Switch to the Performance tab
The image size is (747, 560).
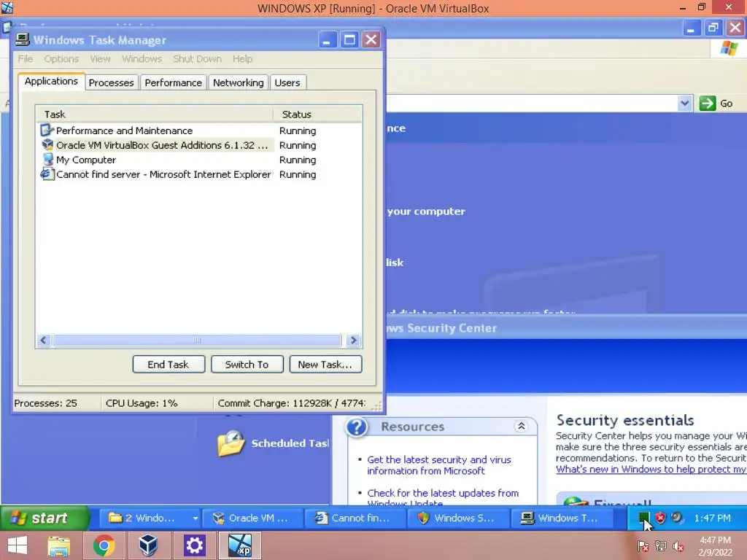[x=174, y=82]
